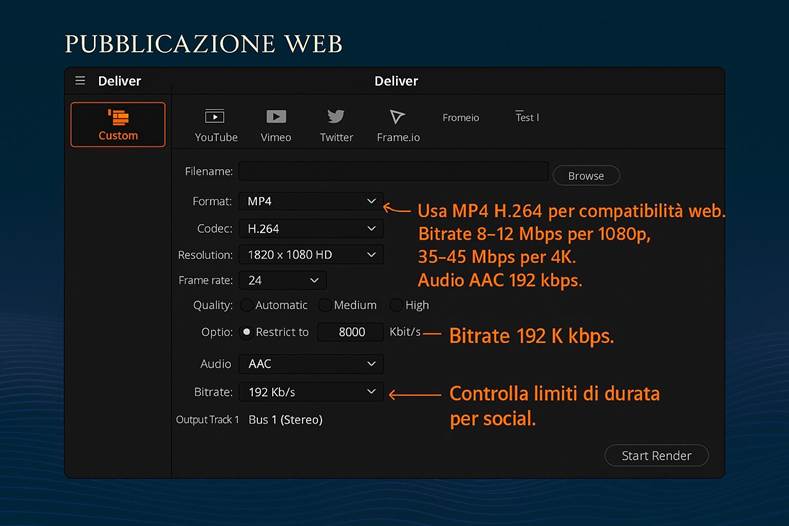Choose the Vimeo export preset
Viewport: 789px width, 526px height.
(x=276, y=125)
